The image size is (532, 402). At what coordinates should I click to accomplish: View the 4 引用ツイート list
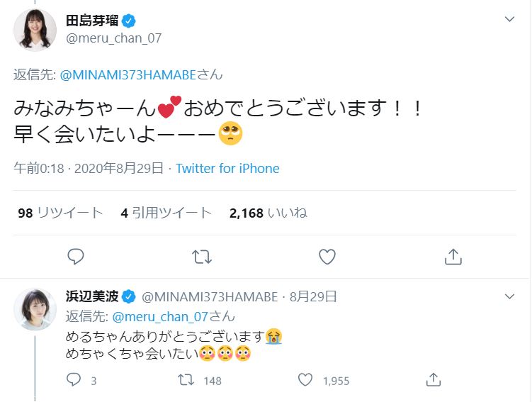click(166, 213)
